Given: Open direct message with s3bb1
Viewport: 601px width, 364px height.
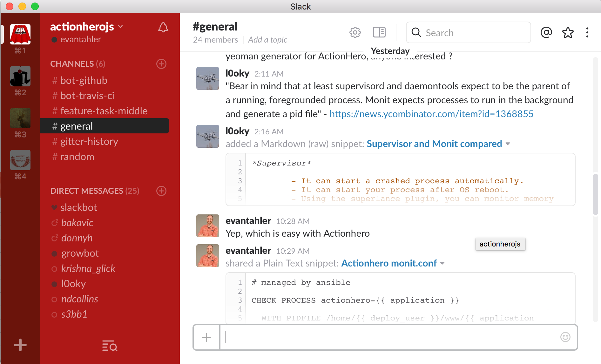Looking at the screenshot, I should coord(105,314).
